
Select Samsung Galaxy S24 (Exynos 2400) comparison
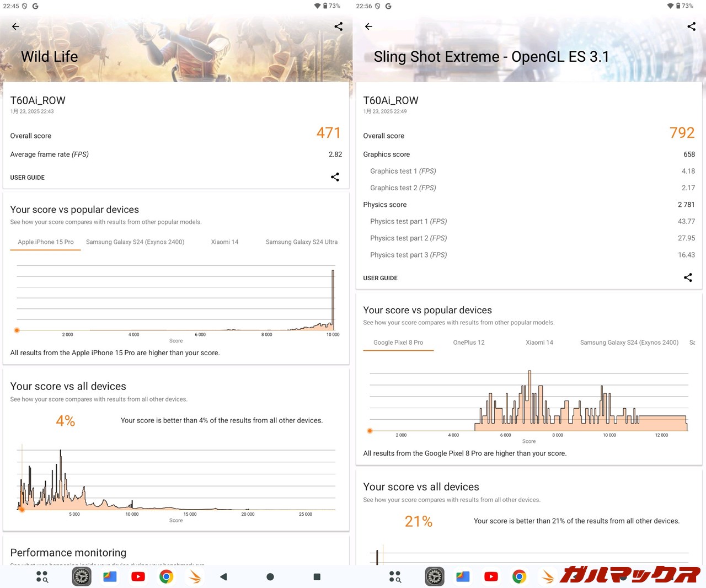[x=135, y=242]
